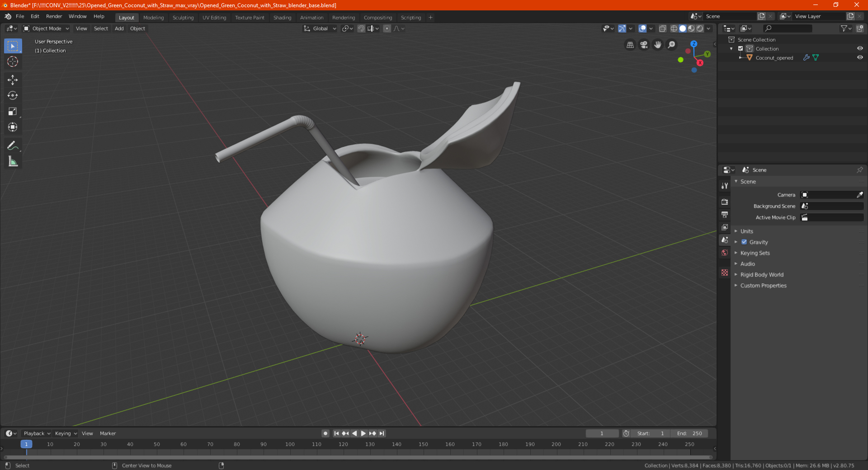The image size is (868, 470).
Task: Expand the Custom Properties panel
Action: (763, 286)
